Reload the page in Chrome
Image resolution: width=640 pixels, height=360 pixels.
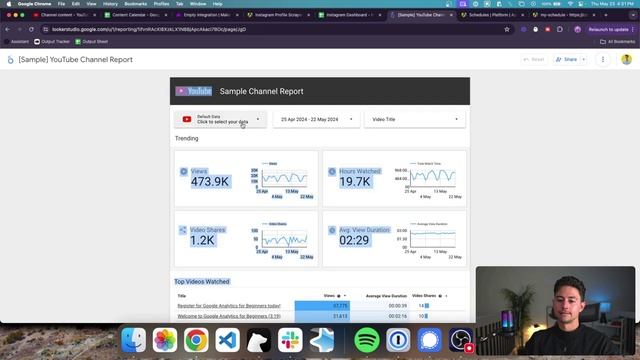31,29
